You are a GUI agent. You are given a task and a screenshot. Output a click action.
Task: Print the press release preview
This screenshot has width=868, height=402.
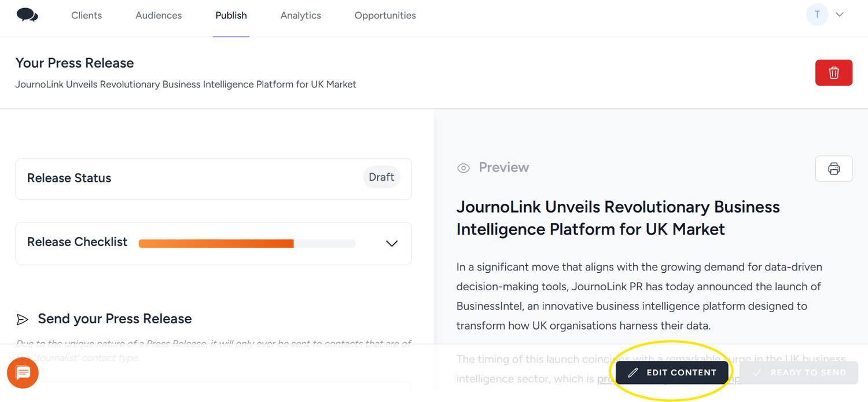click(833, 169)
